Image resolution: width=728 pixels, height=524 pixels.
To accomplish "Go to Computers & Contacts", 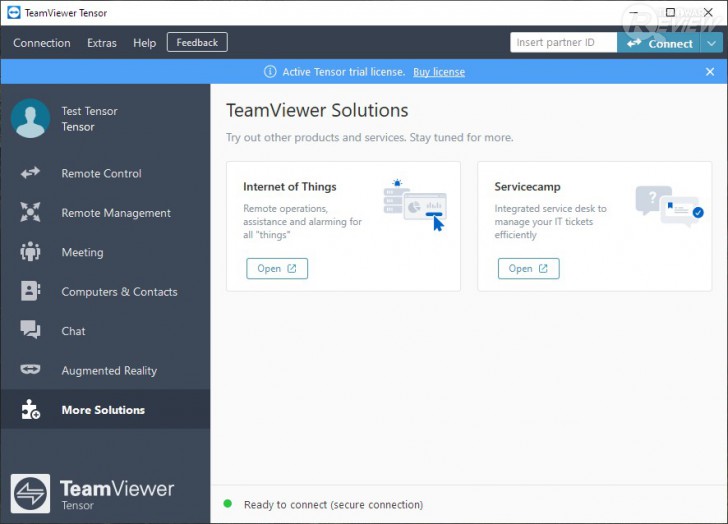I will pyautogui.click(x=105, y=291).
